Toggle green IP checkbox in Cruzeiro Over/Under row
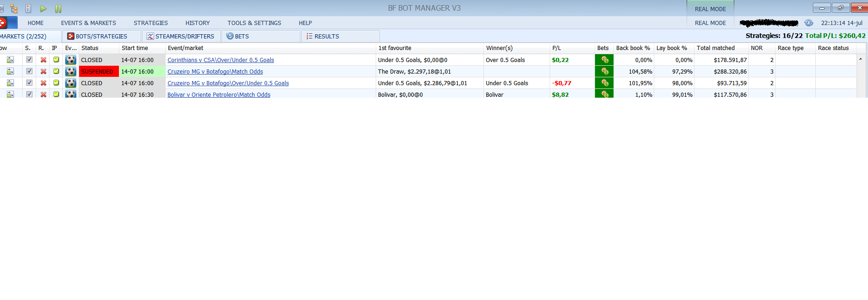Viewport: 868px width, 300px height. pyautogui.click(x=56, y=82)
